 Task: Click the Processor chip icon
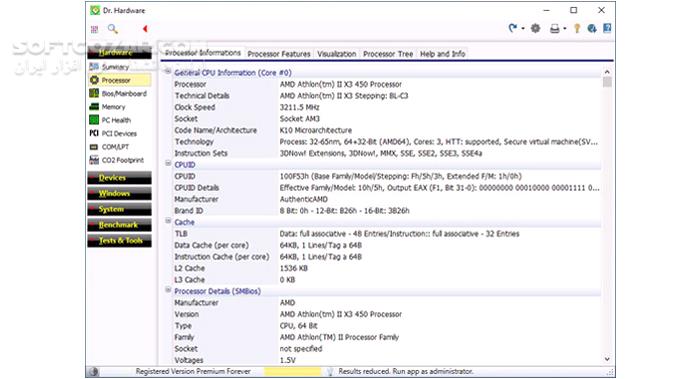pos(94,80)
